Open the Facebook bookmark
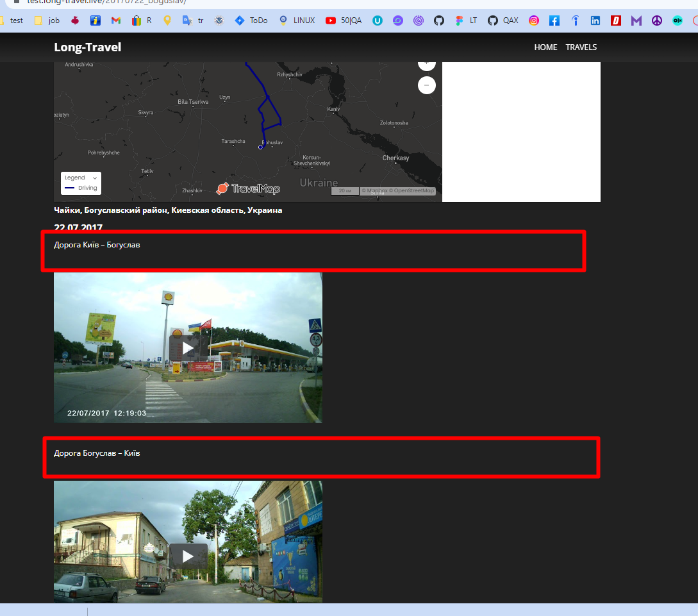 pos(554,20)
